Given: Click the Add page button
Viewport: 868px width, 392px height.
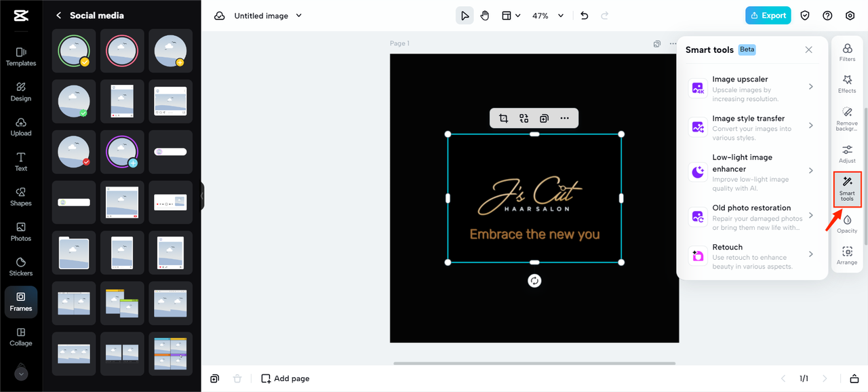Looking at the screenshot, I should pyautogui.click(x=285, y=378).
